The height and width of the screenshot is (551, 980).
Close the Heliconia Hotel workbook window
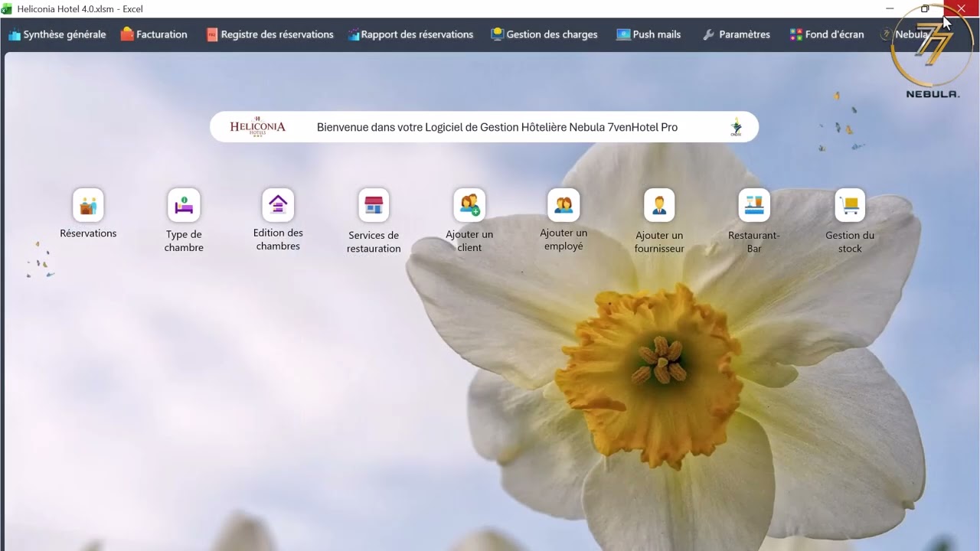(x=961, y=8)
